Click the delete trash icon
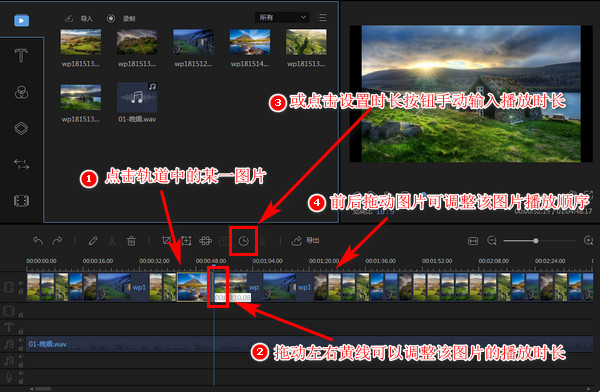The width and height of the screenshot is (600, 392). (x=131, y=241)
